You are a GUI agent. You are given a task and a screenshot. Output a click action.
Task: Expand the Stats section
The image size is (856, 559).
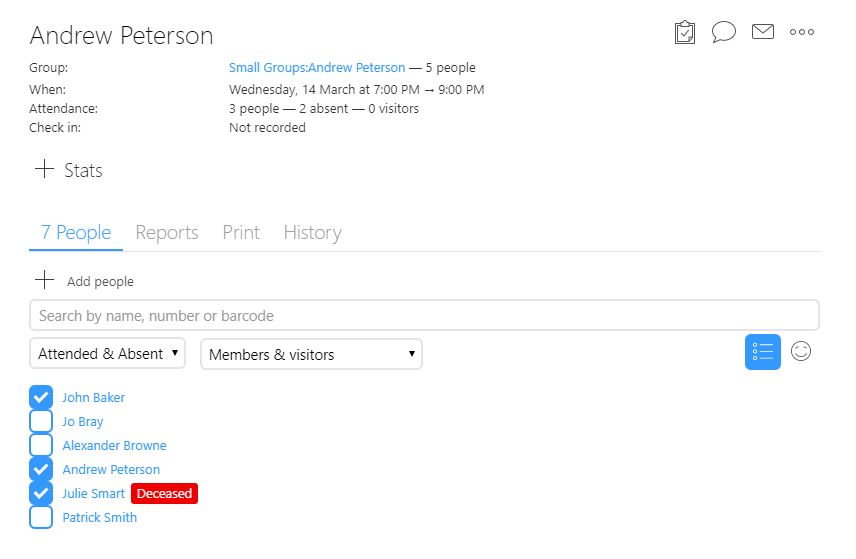point(69,170)
